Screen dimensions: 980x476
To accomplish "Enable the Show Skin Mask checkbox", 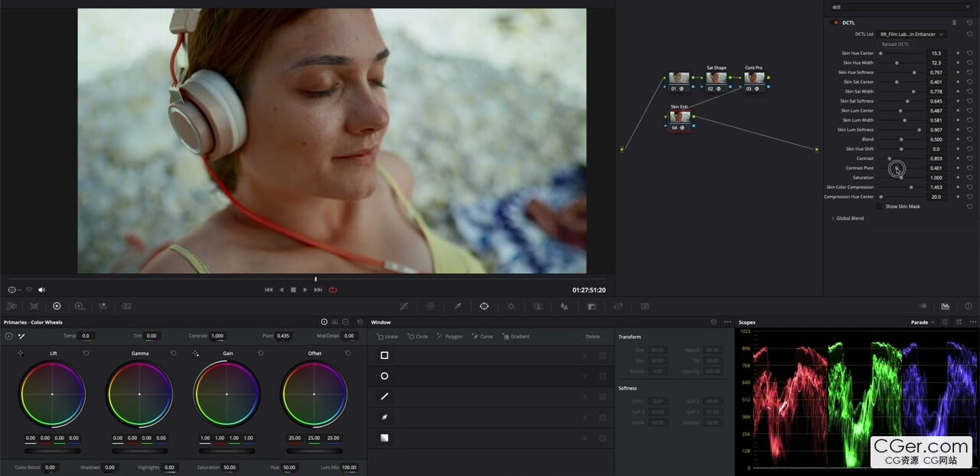I will [x=879, y=207].
